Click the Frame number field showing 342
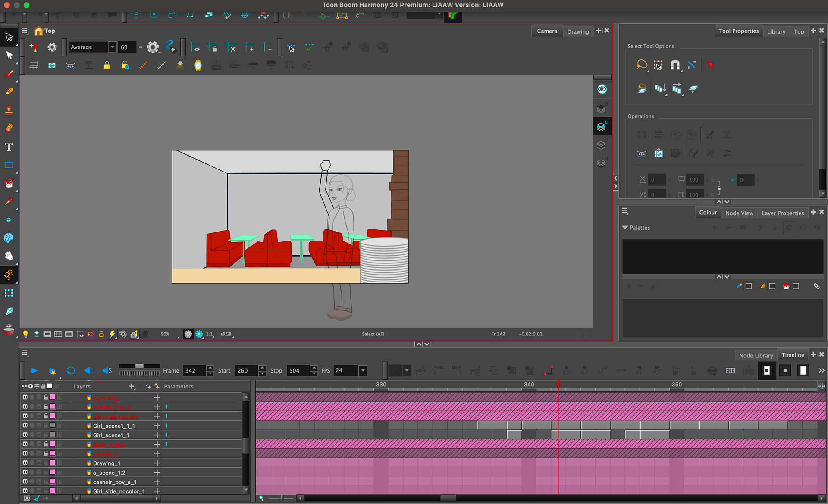Screen dimensions: 828x504 (x=194, y=370)
